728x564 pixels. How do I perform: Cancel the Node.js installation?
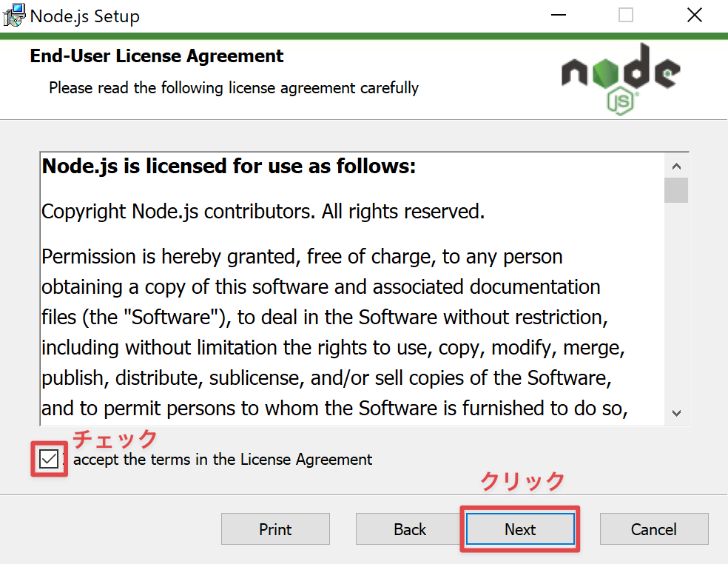click(654, 528)
